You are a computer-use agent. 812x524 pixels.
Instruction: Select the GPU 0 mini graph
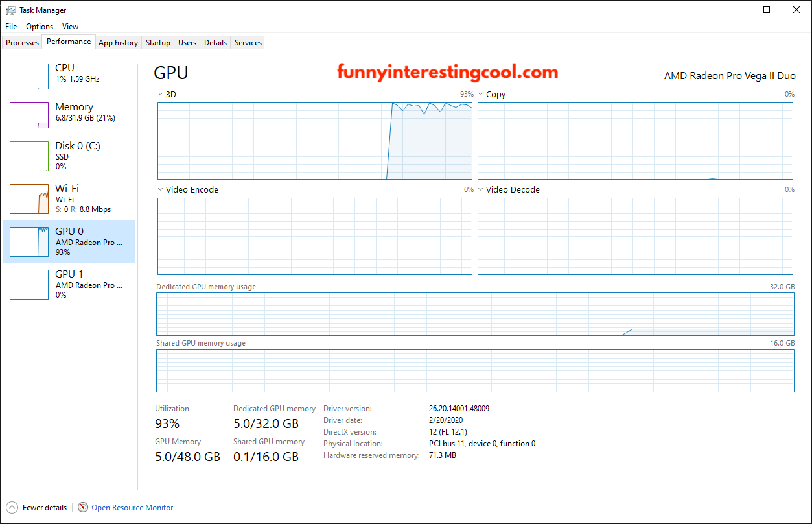click(x=29, y=242)
